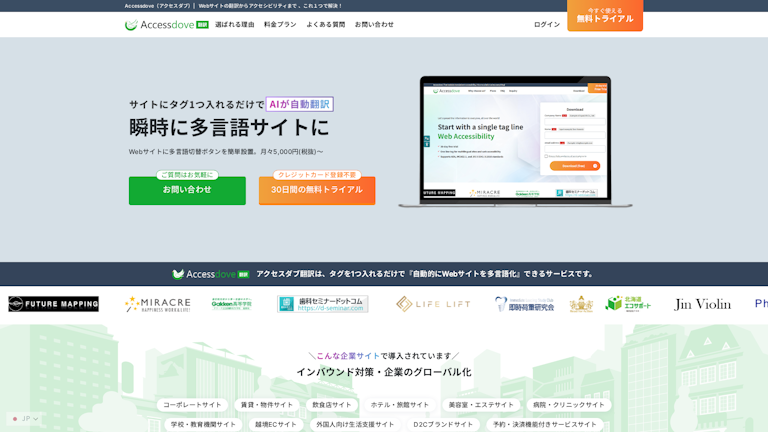Select the 越境ECサイト tag
The width and height of the screenshot is (768, 432).
pos(276,424)
